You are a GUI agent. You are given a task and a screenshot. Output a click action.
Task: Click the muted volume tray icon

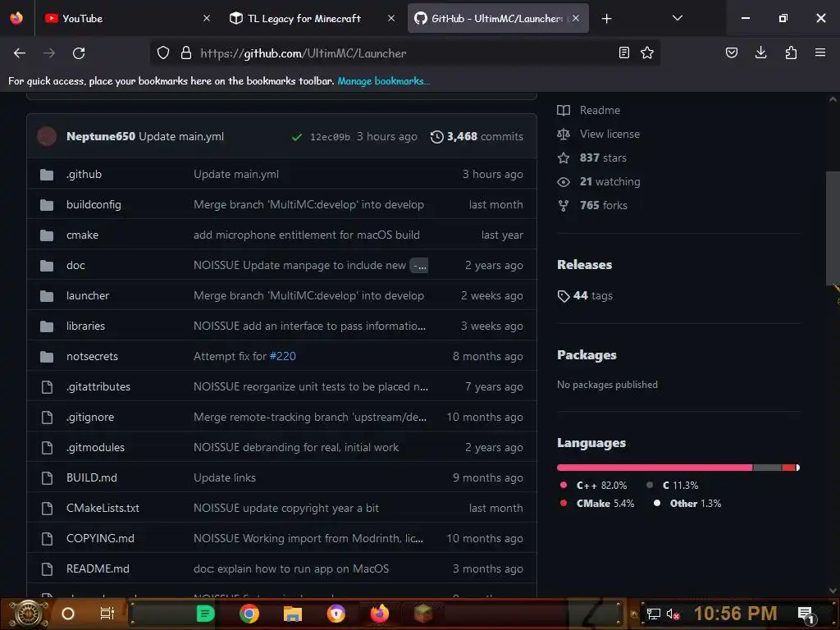point(673,614)
